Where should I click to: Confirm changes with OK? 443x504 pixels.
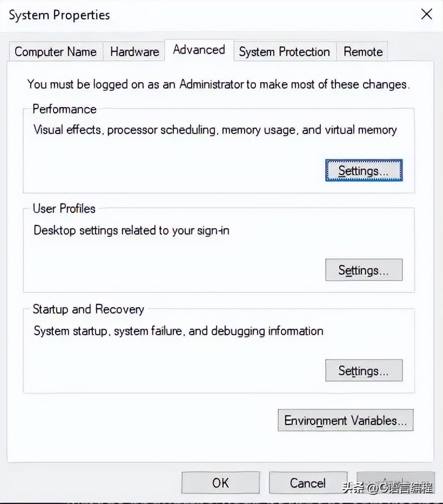pos(220,483)
